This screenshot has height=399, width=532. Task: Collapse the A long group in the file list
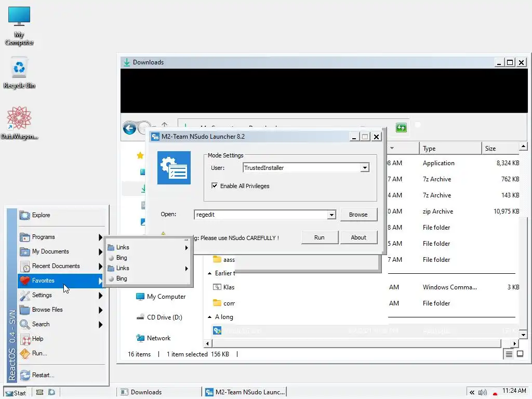(210, 317)
